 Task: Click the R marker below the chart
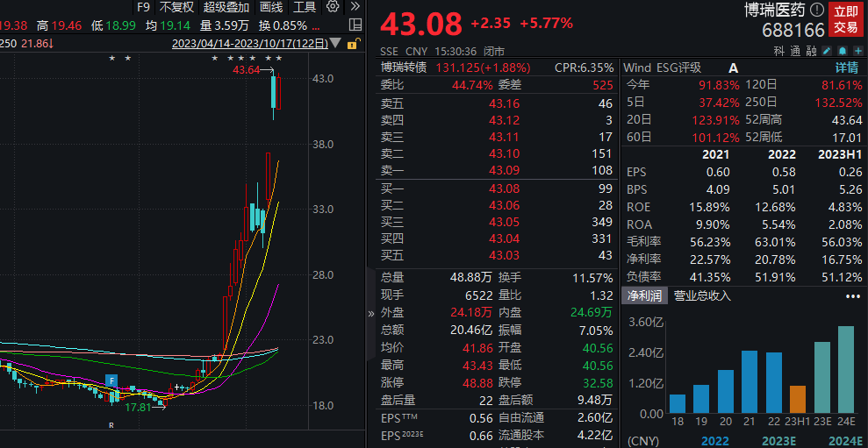(111, 425)
